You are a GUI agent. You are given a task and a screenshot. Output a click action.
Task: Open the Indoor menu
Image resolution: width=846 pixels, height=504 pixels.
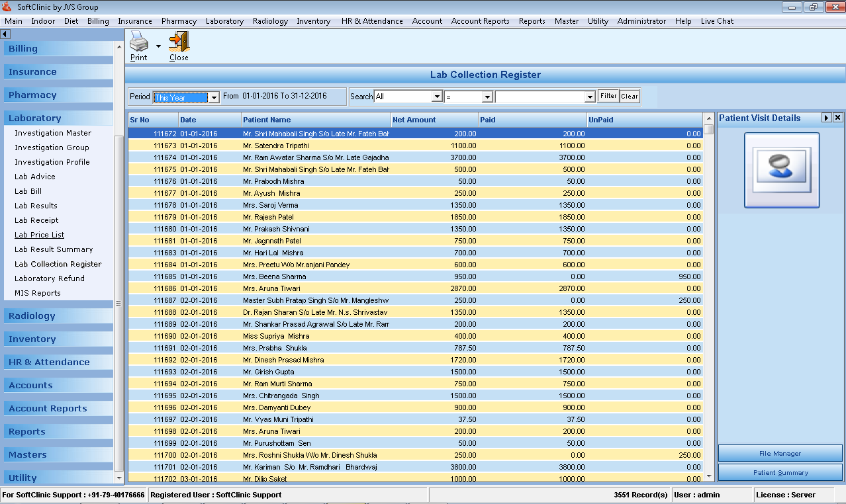(43, 21)
